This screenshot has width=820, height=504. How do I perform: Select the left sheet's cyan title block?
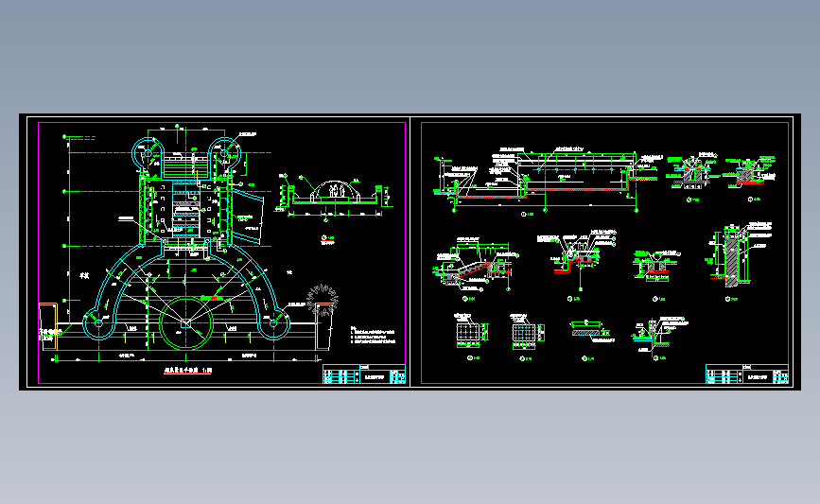click(364, 374)
